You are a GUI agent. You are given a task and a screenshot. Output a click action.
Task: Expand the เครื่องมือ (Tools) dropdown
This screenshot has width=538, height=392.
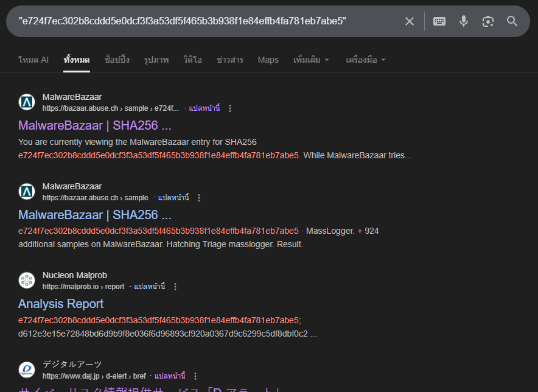coord(365,60)
